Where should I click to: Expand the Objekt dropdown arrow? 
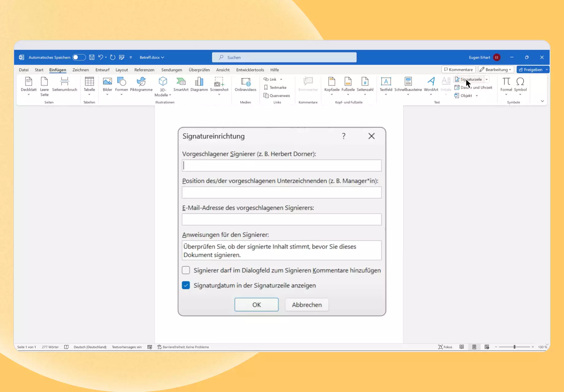[x=477, y=96]
